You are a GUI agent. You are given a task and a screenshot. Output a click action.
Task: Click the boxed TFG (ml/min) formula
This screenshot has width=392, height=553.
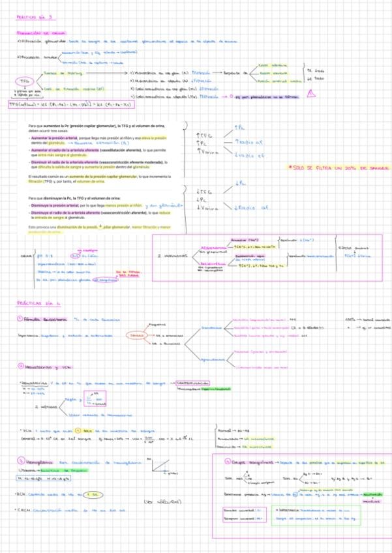point(71,104)
